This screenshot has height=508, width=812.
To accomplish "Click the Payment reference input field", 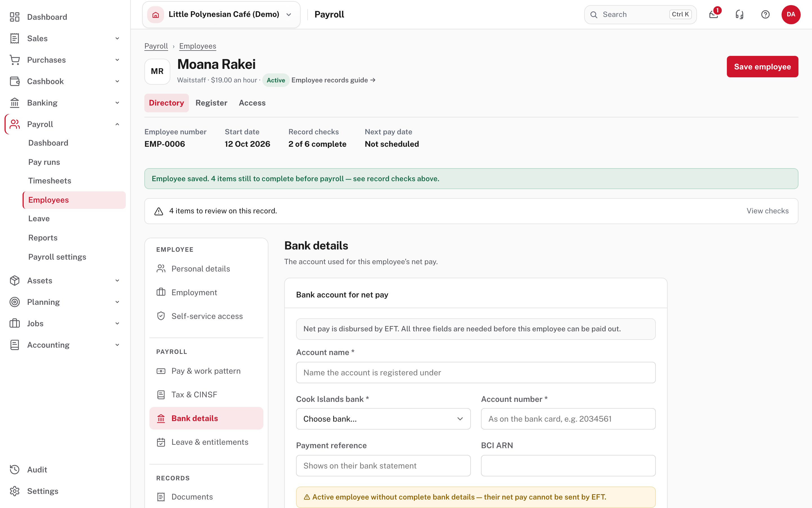I will tap(383, 466).
